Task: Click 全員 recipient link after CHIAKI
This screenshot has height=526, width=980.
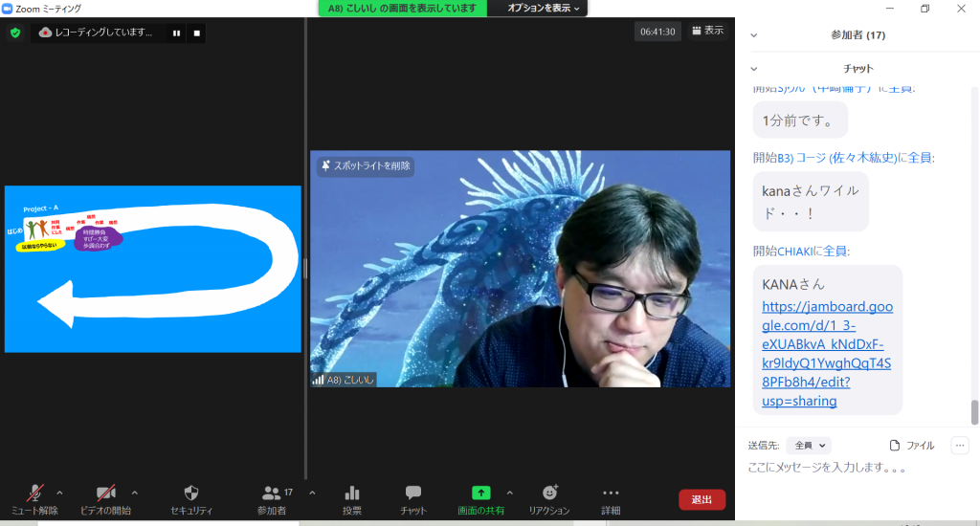Action: [835, 252]
